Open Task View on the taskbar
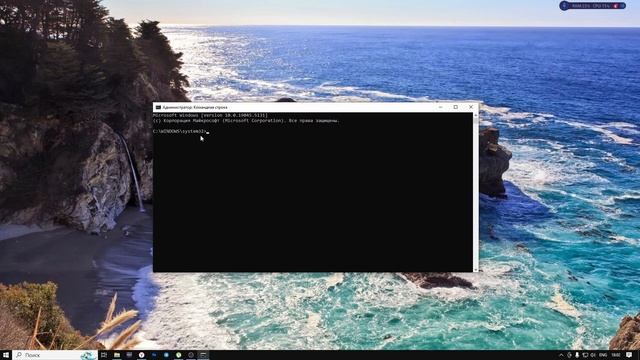Image resolution: width=640 pixels, height=360 pixels. click(104, 355)
